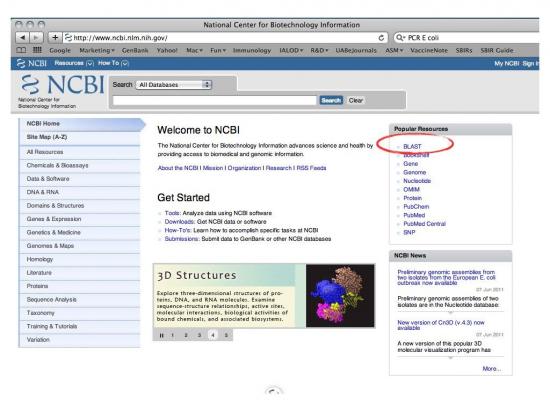Open the BLAST link in Popular Resources
The width and height of the screenshot is (550, 412).
pos(412,146)
